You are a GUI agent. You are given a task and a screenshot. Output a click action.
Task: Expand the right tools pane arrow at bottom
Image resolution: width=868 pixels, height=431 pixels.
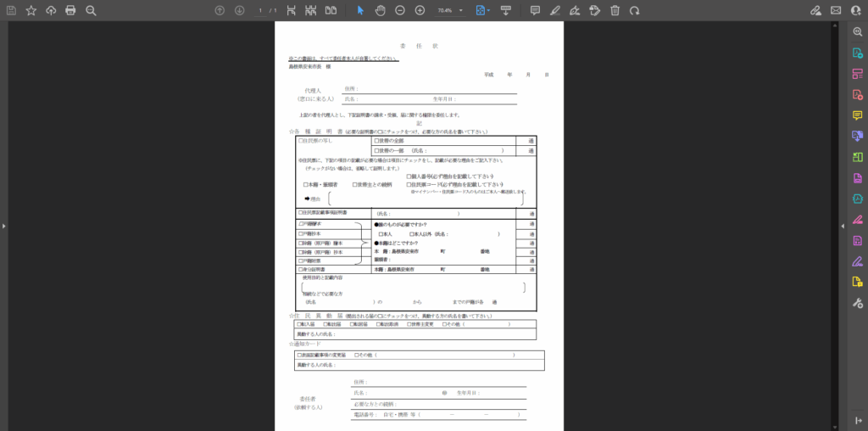point(858,421)
